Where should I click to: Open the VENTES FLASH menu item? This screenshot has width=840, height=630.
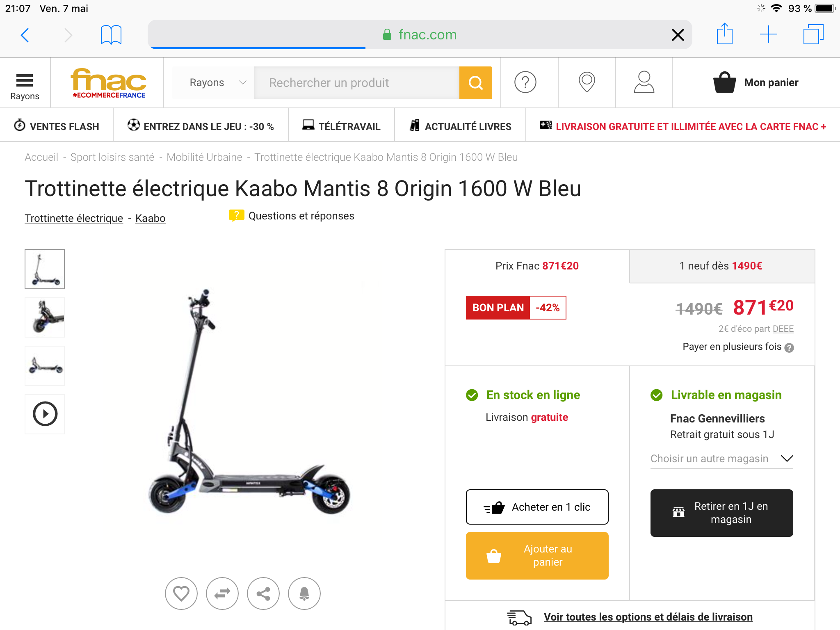point(57,126)
